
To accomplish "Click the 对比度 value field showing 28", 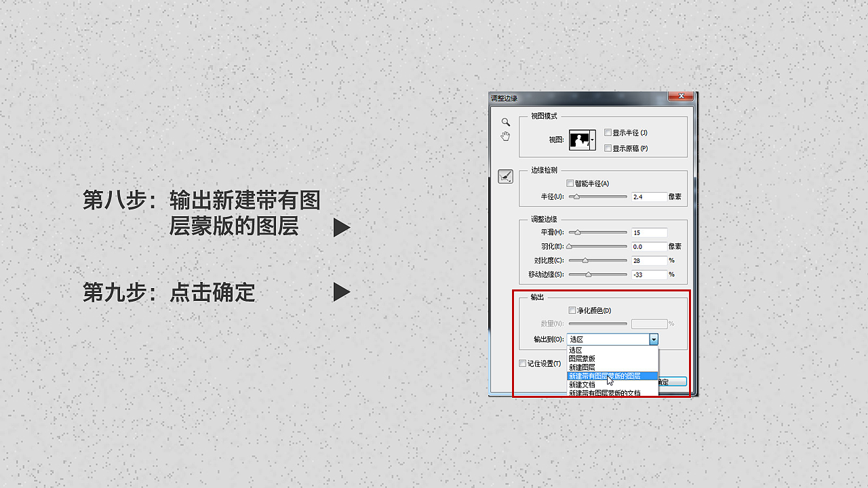I will [x=649, y=260].
